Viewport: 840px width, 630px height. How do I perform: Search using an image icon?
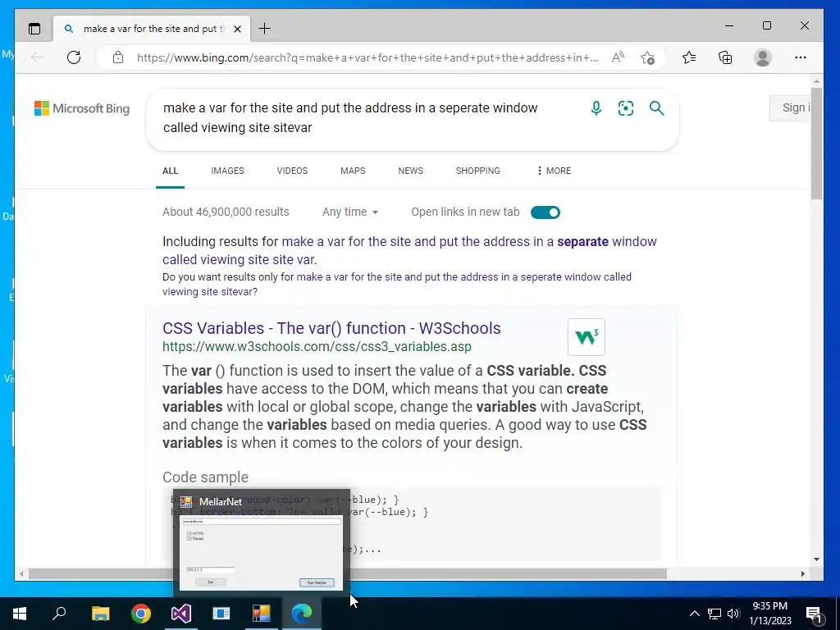pos(626,108)
